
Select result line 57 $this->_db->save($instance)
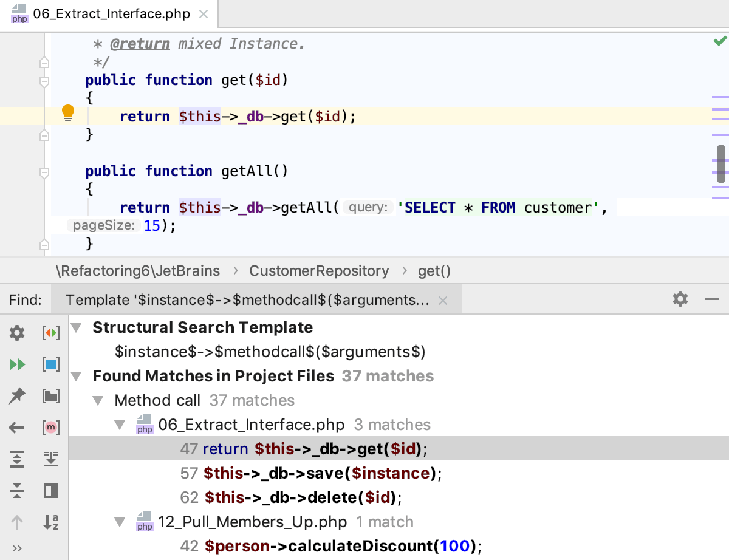(399, 473)
